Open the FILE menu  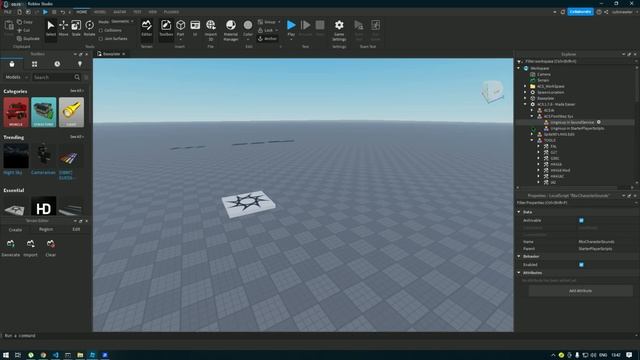click(7, 12)
